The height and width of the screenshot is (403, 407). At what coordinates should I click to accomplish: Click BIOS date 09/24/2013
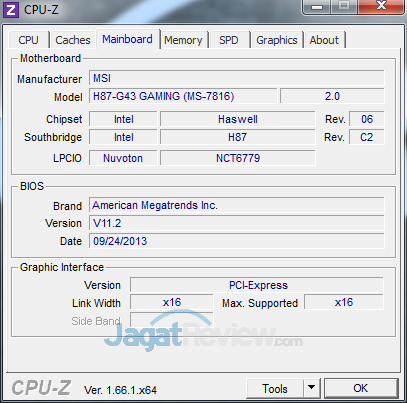tap(237, 241)
